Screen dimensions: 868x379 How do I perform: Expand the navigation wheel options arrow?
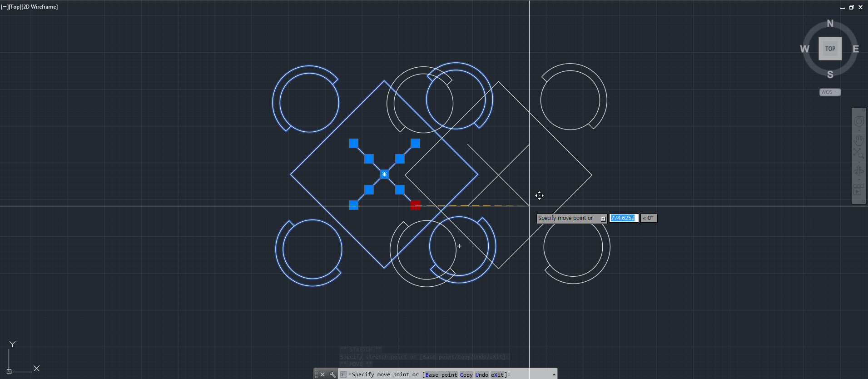pyautogui.click(x=858, y=130)
